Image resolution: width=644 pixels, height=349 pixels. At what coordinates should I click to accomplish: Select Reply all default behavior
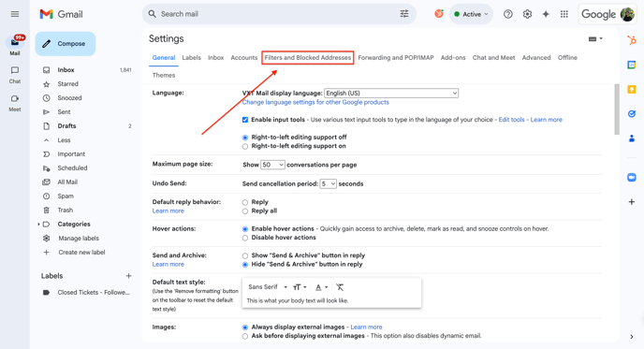click(245, 211)
